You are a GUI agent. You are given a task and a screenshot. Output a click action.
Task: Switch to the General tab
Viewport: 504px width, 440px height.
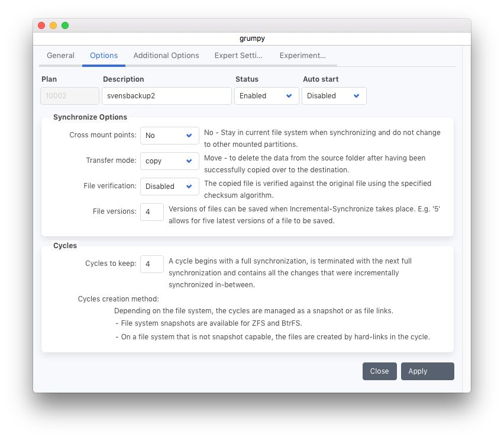[60, 56]
